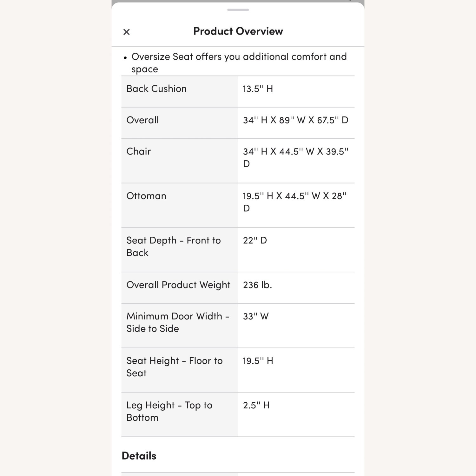
Task: Select the Overall dimensions label
Action: (x=142, y=120)
